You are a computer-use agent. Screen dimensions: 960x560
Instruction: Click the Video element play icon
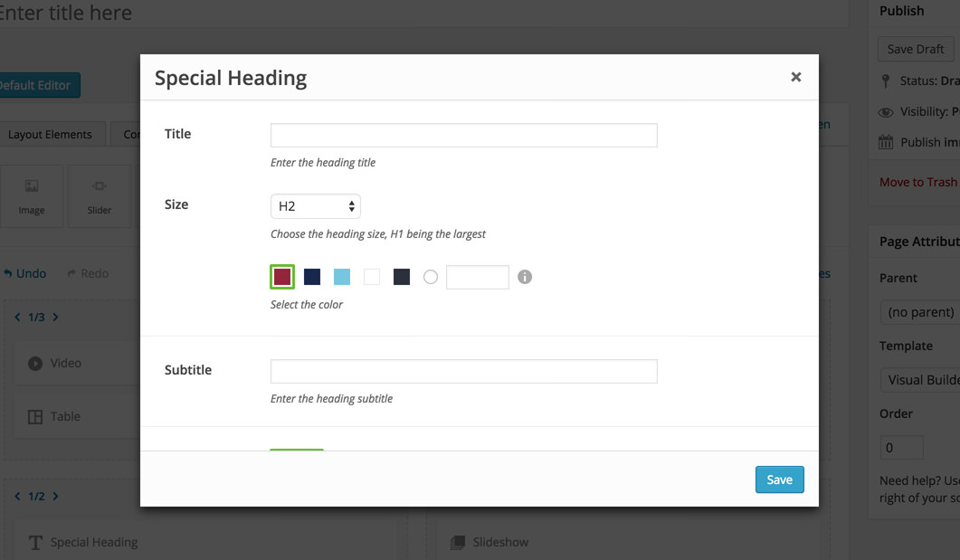coord(35,364)
